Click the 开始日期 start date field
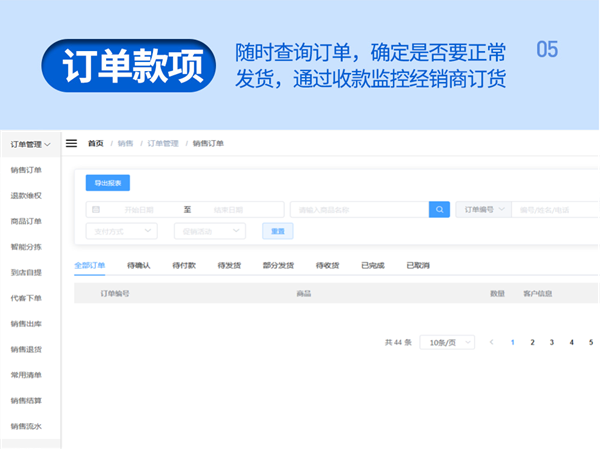 click(139, 210)
